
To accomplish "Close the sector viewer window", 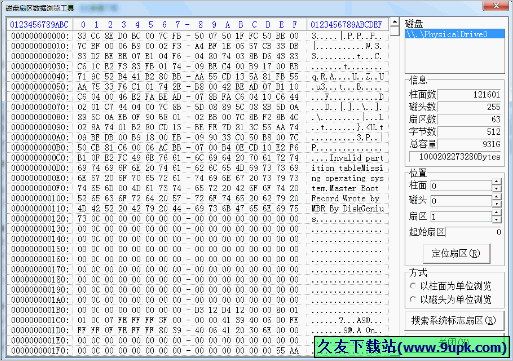I will pos(496,6).
